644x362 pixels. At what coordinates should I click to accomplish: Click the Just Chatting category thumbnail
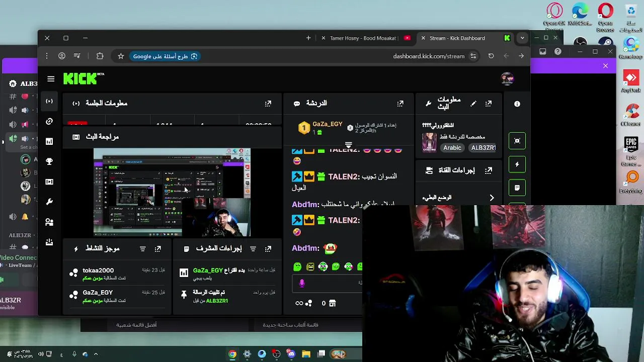point(429,143)
